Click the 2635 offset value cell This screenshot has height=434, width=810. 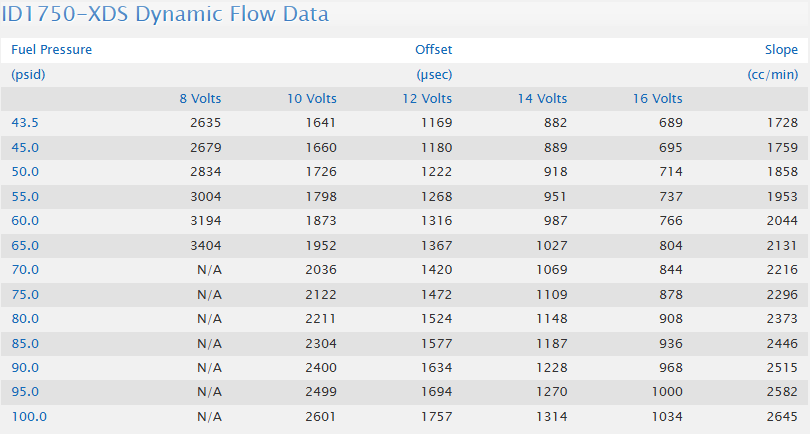pos(204,122)
